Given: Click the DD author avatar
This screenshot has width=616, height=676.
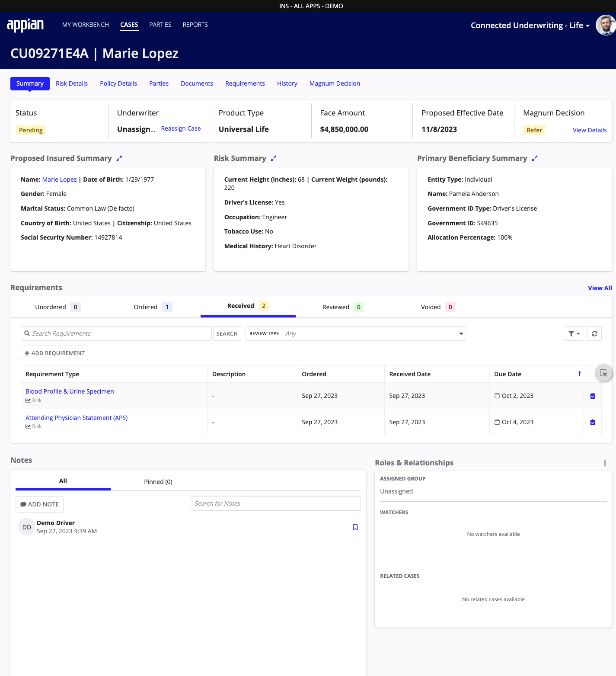Looking at the screenshot, I should tap(27, 527).
